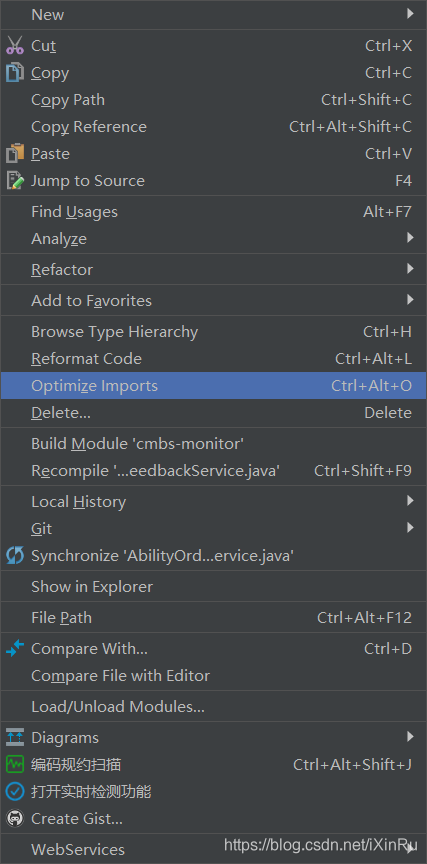Viewport: 427px width, 864px height.
Task: Expand the Diagrams submenu arrow
Action: click(x=410, y=737)
